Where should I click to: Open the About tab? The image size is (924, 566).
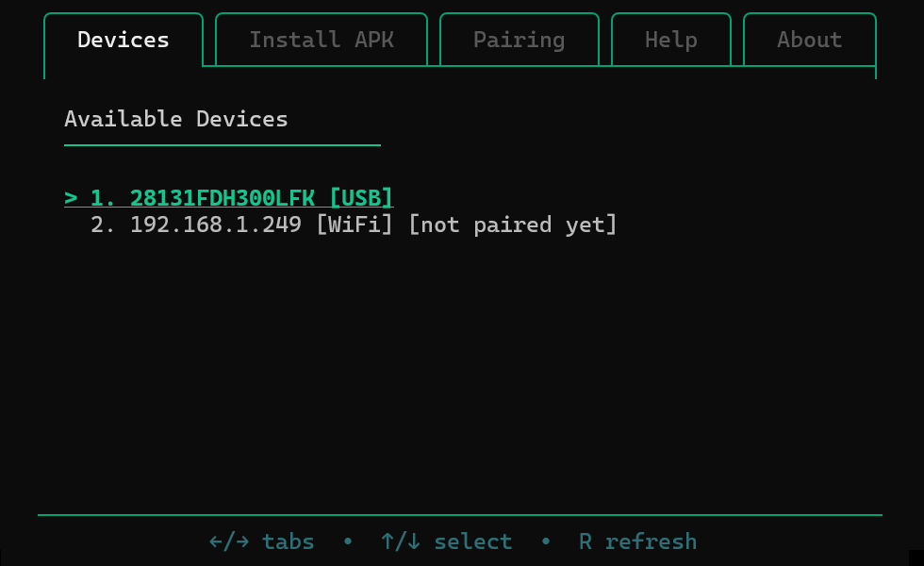pyautogui.click(x=809, y=40)
